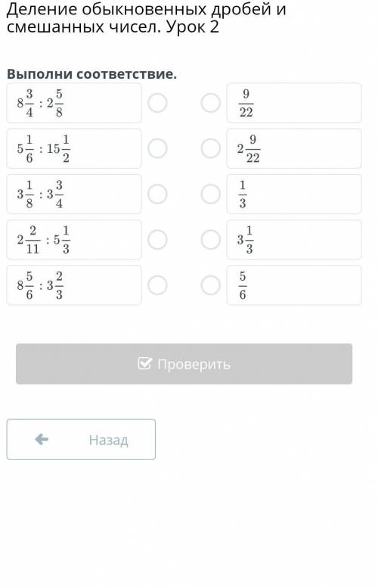Select radio button next to 5 1/6 : 15 1/2
The height and width of the screenshot is (588, 378).
click(157, 148)
